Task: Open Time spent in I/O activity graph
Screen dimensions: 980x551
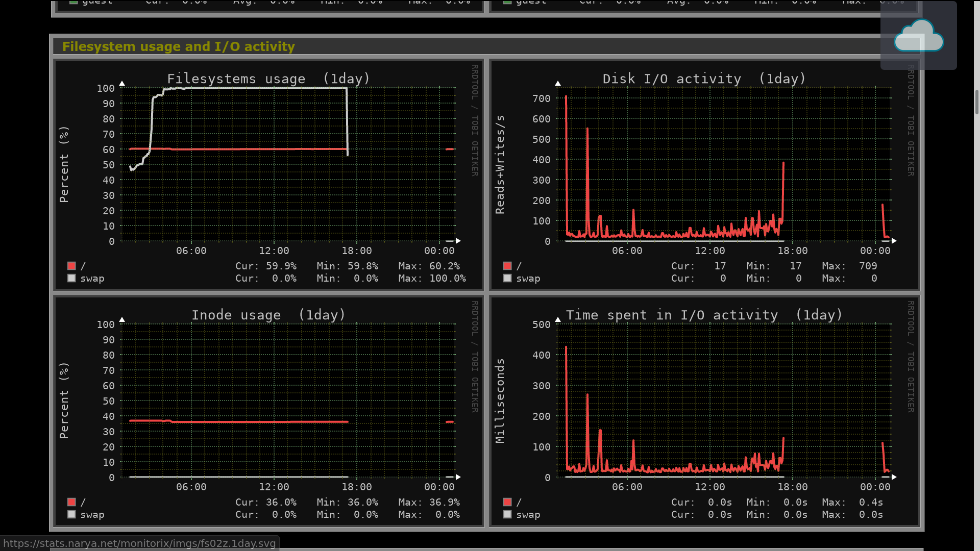Action: (704, 411)
